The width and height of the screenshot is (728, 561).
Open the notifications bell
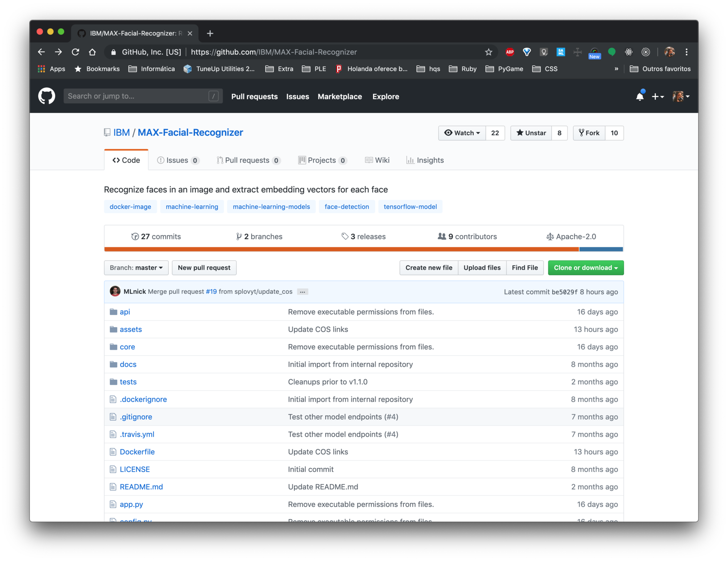[640, 96]
